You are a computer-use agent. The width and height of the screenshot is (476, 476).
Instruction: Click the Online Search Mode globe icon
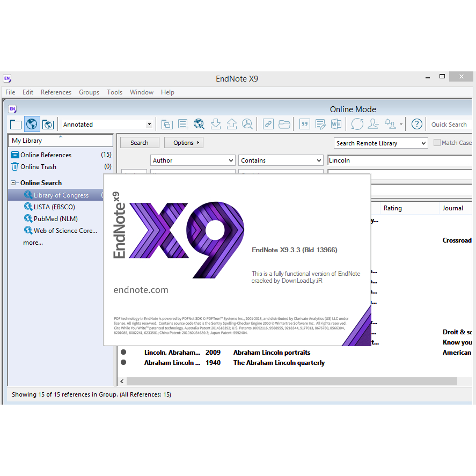(x=32, y=125)
